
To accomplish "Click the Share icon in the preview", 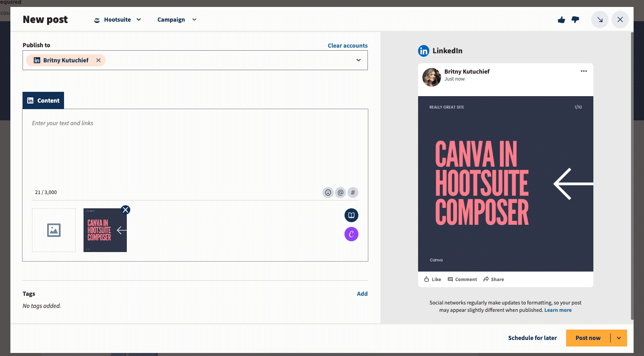I will click(493, 279).
